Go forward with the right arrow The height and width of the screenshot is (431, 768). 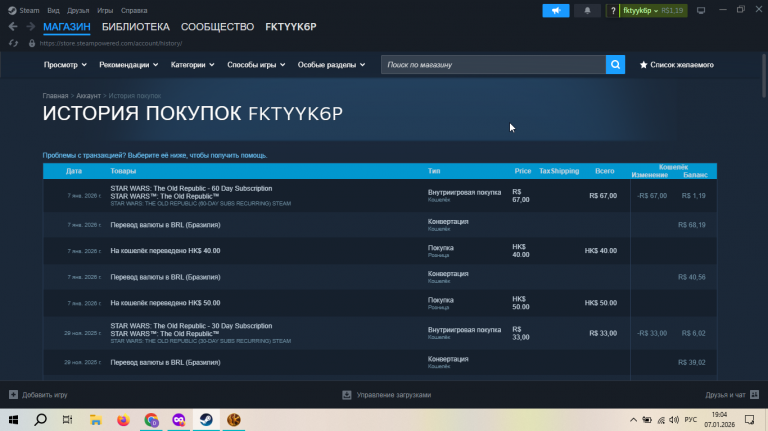tap(30, 26)
